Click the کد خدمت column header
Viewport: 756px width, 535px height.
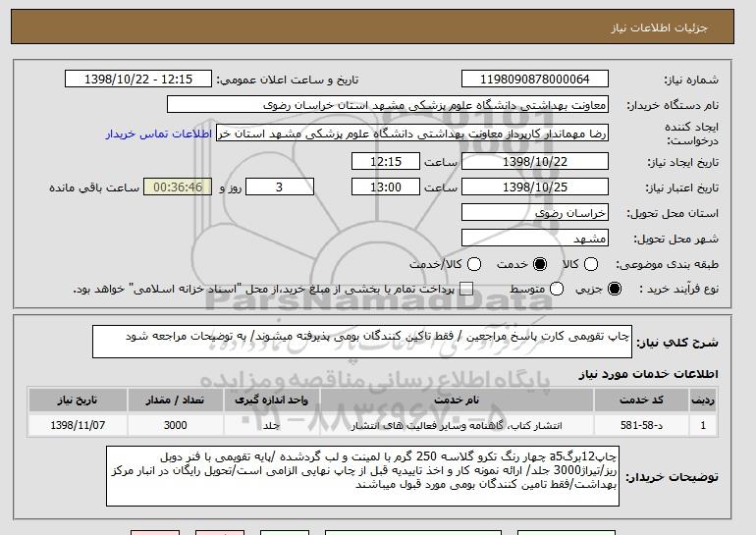[x=641, y=401]
